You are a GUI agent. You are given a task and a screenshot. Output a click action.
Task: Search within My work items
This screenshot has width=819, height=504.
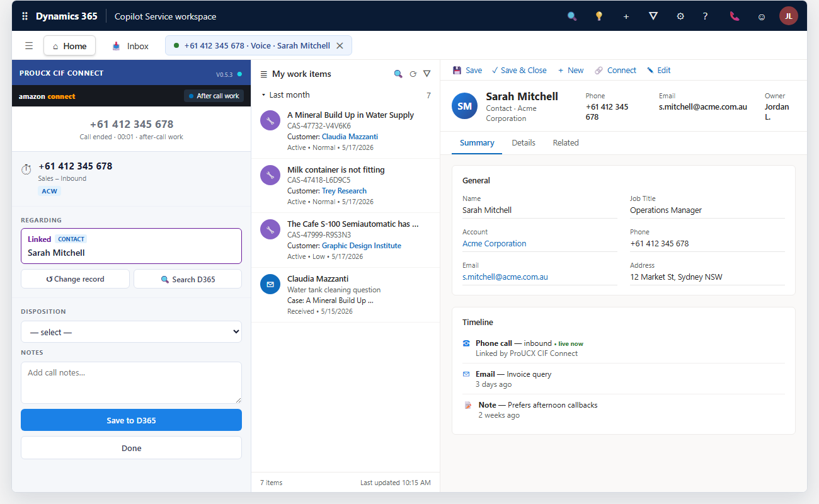click(x=398, y=74)
